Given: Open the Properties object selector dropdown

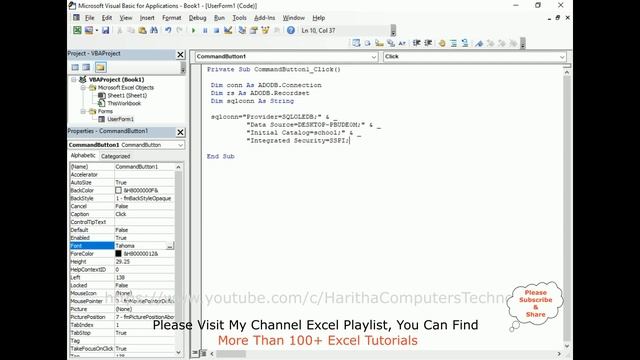Looking at the screenshot, I should [180, 145].
